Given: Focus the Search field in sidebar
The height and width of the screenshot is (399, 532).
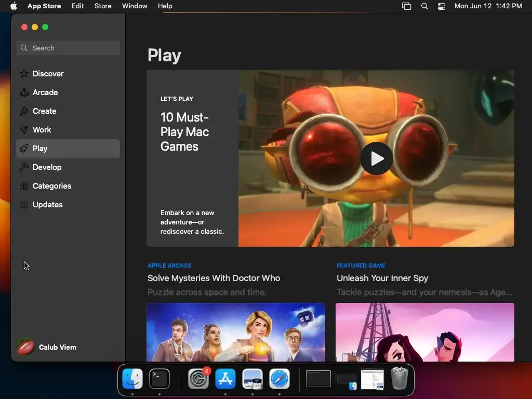Looking at the screenshot, I should pyautogui.click(x=68, y=48).
